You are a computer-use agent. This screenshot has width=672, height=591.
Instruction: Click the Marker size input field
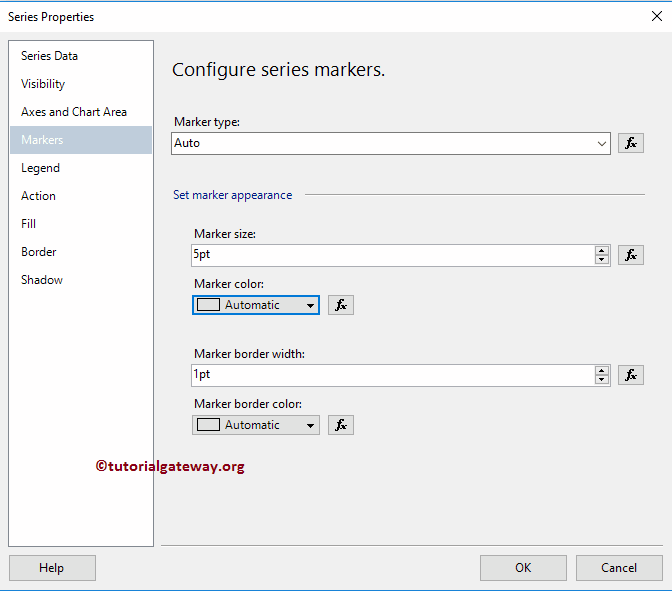click(x=390, y=255)
